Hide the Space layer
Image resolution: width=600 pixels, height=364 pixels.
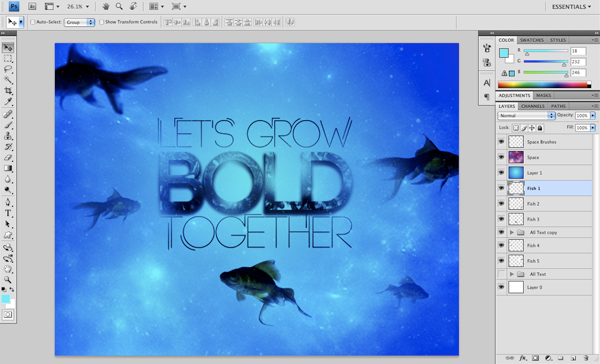tap(501, 157)
